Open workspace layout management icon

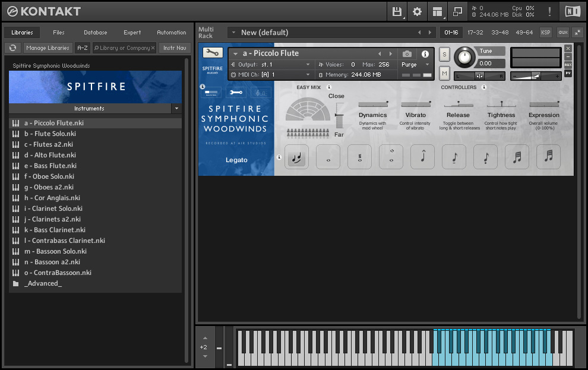437,12
